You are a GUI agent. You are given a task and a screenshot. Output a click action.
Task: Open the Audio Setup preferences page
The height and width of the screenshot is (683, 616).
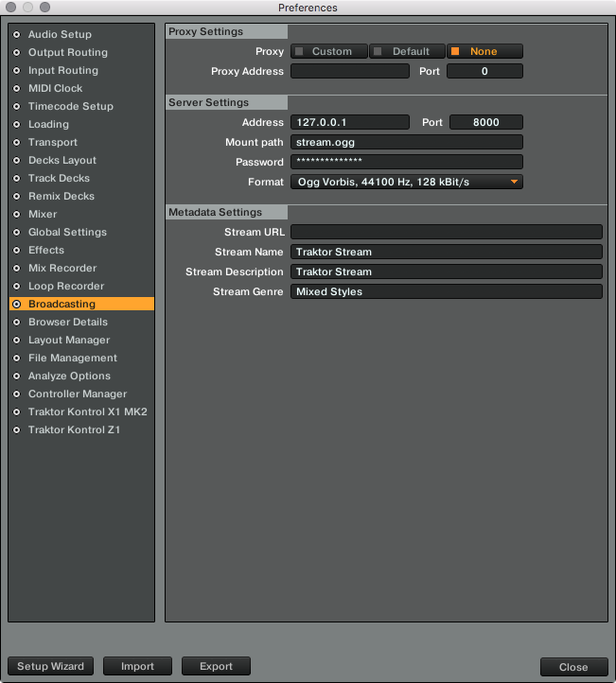point(81,34)
